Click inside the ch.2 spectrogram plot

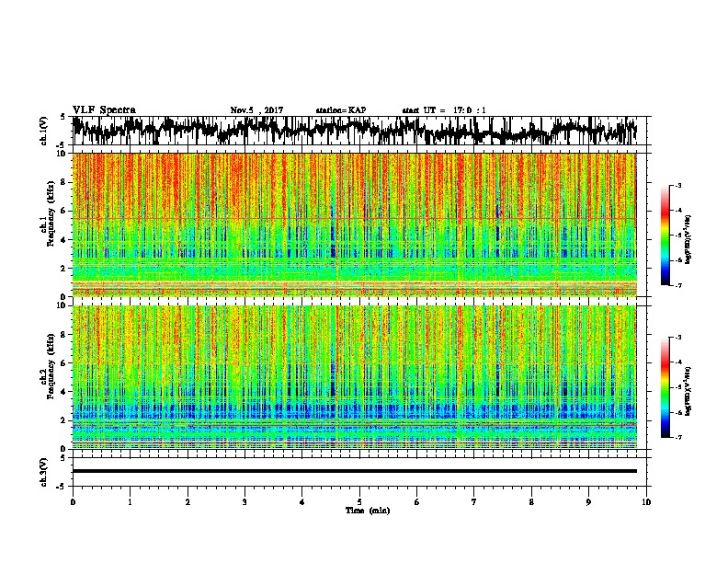pos(354,377)
